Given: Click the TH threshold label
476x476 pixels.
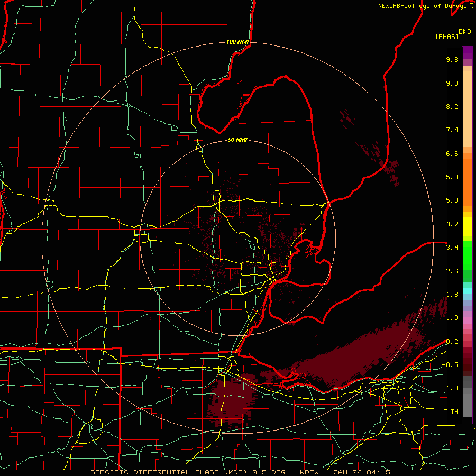Looking at the screenshot, I should point(454,412).
